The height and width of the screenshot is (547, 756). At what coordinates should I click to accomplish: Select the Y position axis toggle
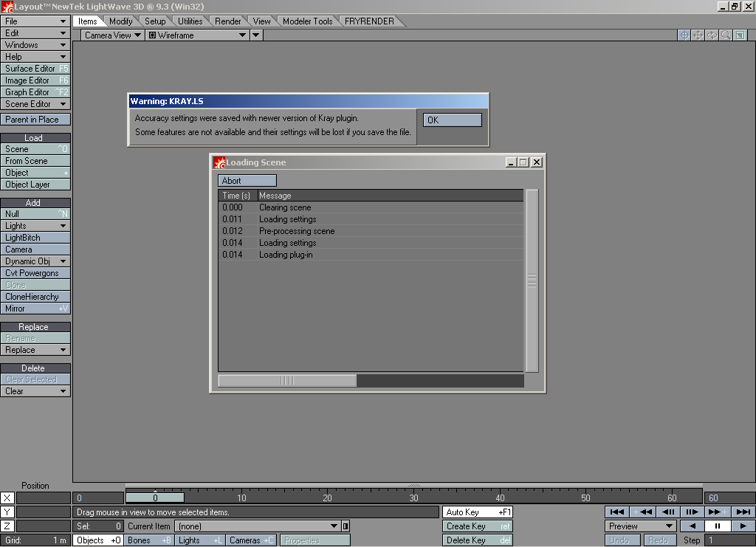(7, 512)
